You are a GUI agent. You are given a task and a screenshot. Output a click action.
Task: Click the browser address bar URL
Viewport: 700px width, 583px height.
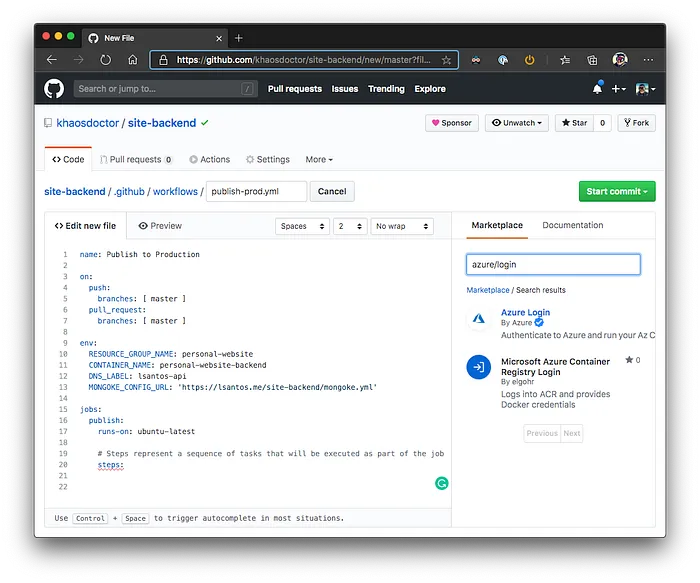(x=303, y=60)
